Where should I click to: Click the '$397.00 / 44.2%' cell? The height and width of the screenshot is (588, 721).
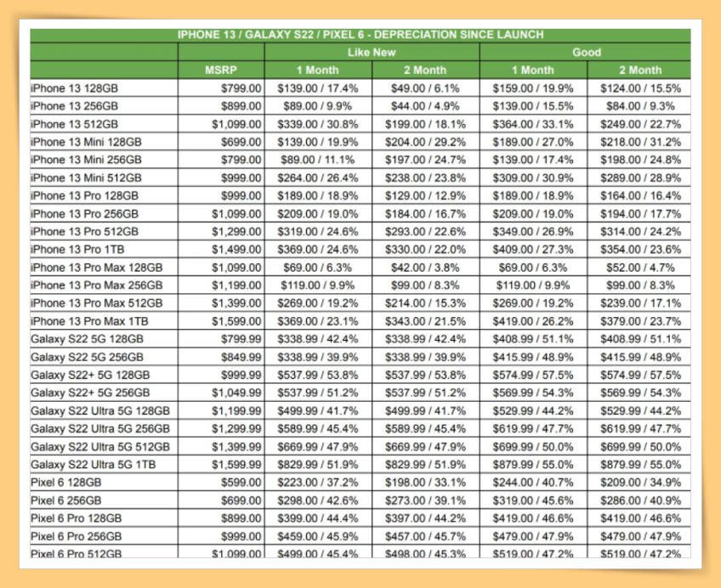click(425, 518)
